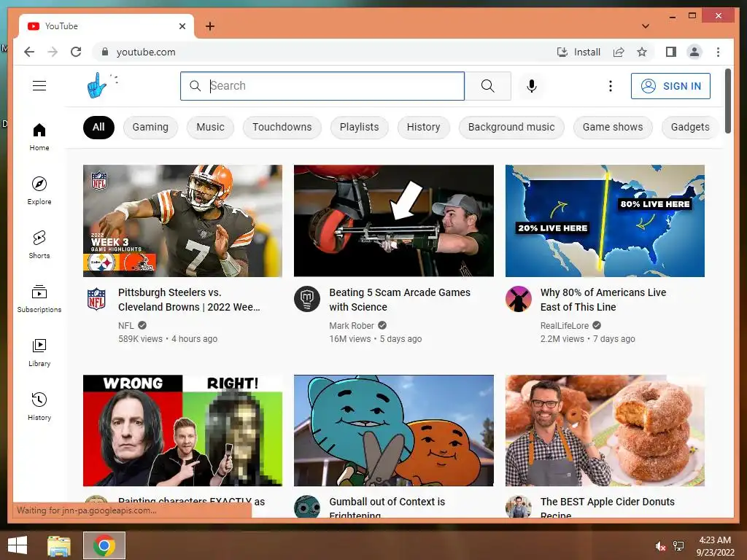This screenshot has width=747, height=560.
Task: Open Why 80% of Americans title
Action: click(x=603, y=300)
